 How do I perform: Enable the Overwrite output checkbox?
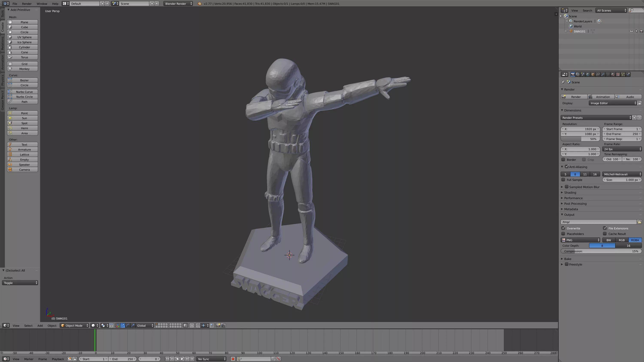click(563, 228)
